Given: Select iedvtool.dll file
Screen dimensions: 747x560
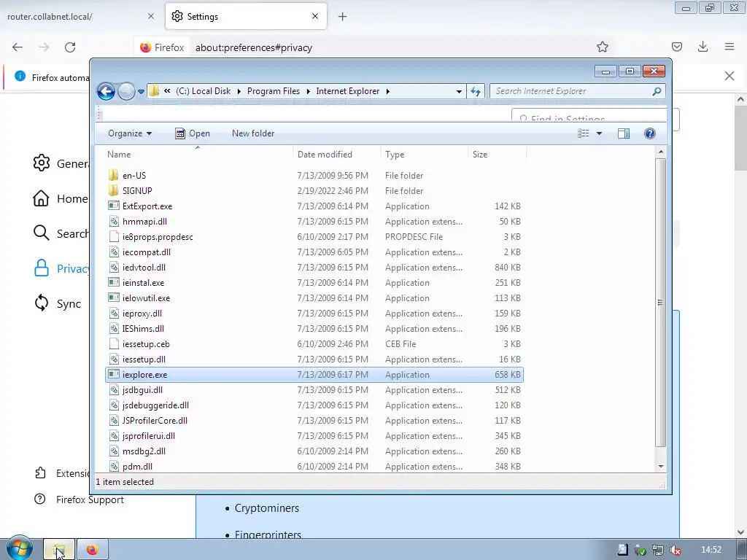Looking at the screenshot, I should coord(314,267).
